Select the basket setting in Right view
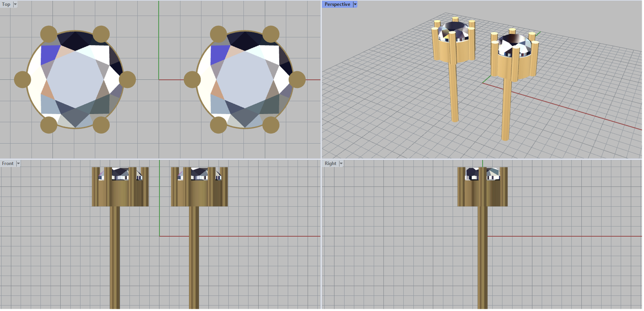Screen dimensions: 644x311 click(482, 193)
